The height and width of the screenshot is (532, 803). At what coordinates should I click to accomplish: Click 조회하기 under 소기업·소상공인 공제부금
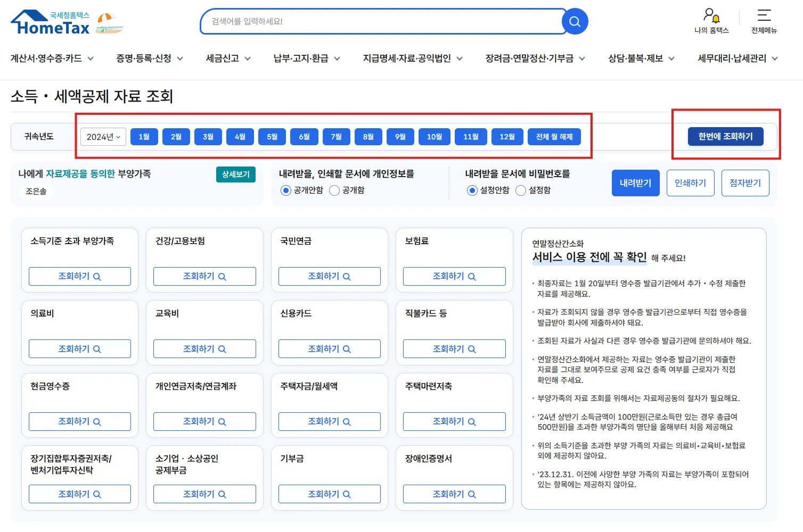click(204, 494)
